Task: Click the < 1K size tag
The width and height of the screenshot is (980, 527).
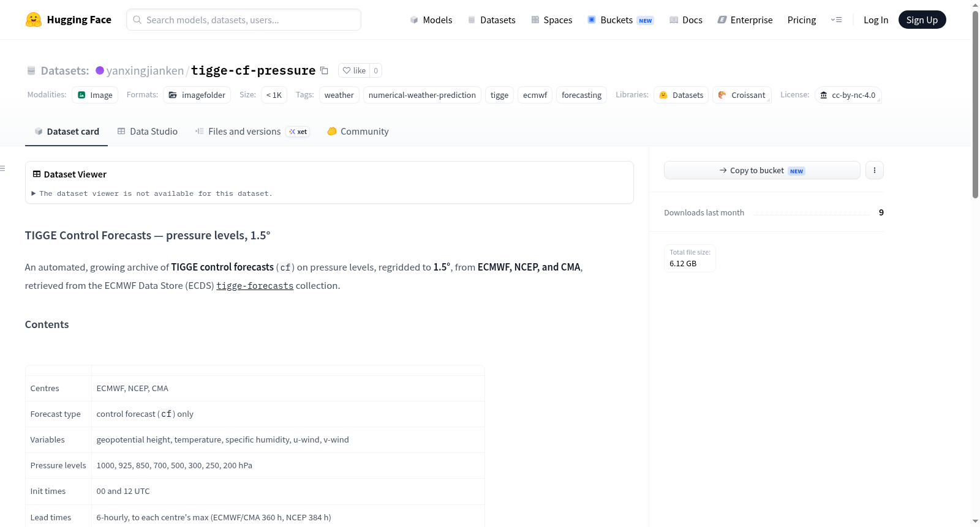Action: click(274, 95)
